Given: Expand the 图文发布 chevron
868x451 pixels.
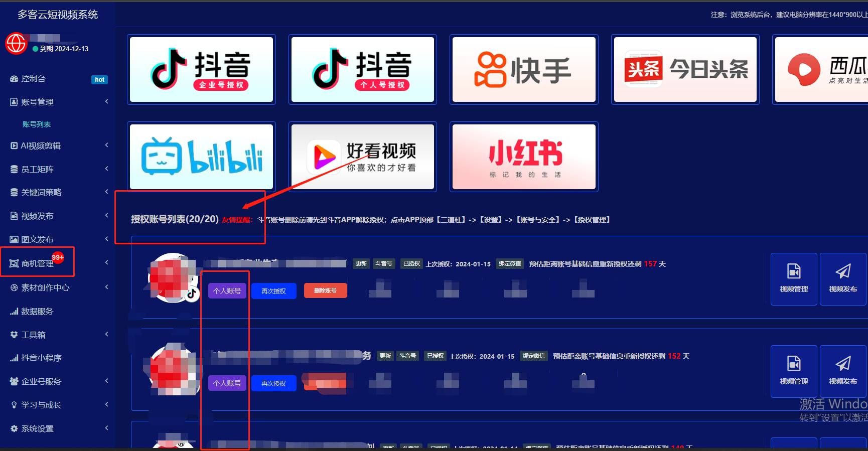Looking at the screenshot, I should (x=106, y=239).
